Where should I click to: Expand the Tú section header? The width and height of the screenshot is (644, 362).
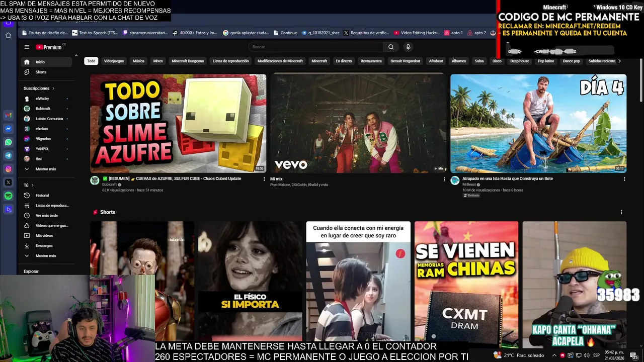(29, 185)
